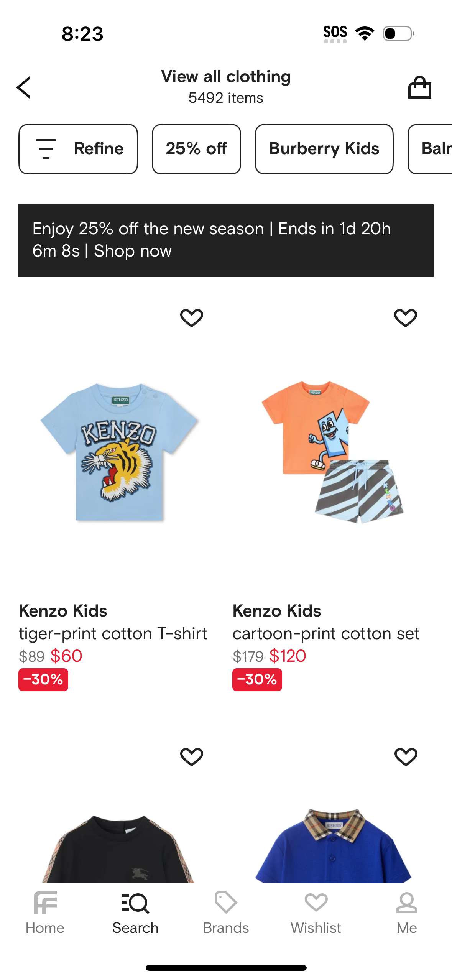View the orange Kenzo shirt and shorts set

pyautogui.click(x=332, y=452)
